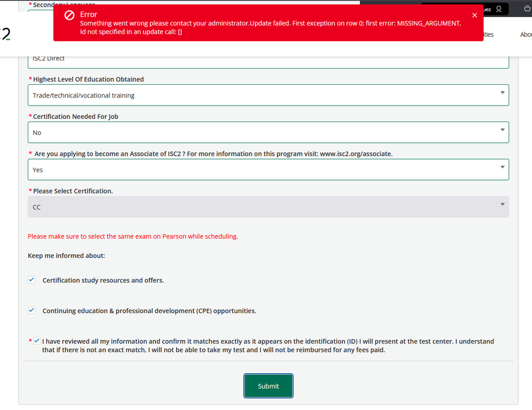Open the user profile icon
The image size is (532, 410).
click(498, 9)
